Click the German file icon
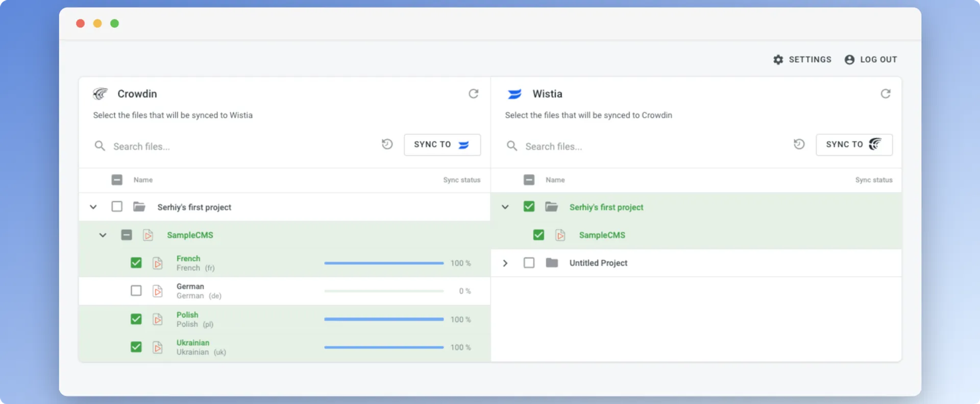980x404 pixels. click(x=158, y=291)
